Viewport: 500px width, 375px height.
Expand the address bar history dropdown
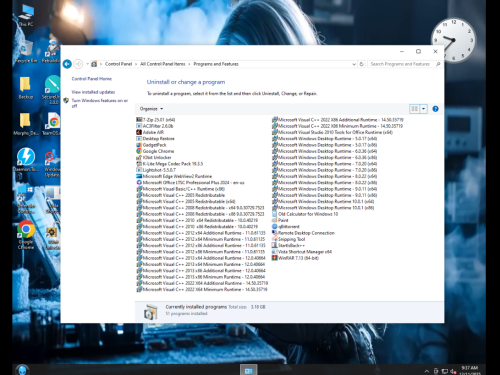click(354, 64)
